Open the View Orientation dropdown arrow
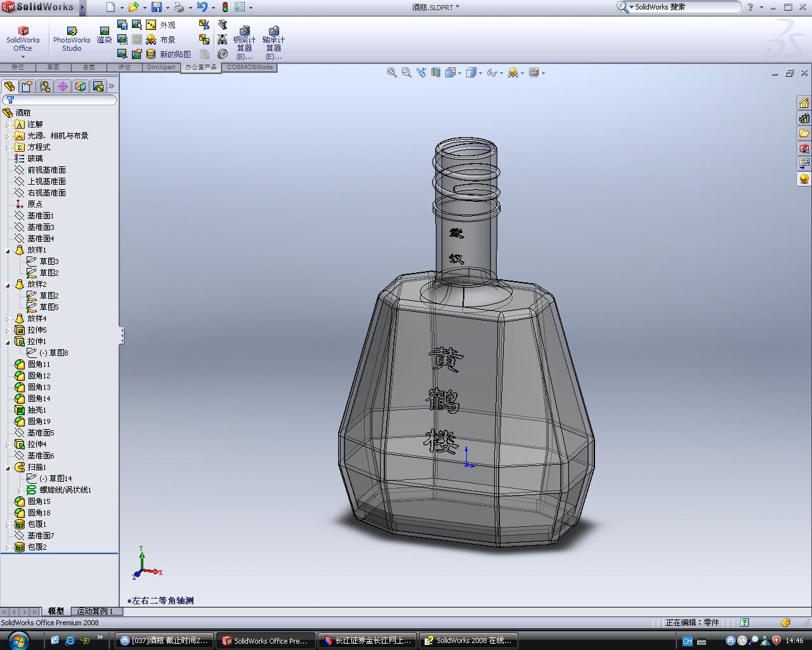The width and height of the screenshot is (812, 650). coord(459,73)
